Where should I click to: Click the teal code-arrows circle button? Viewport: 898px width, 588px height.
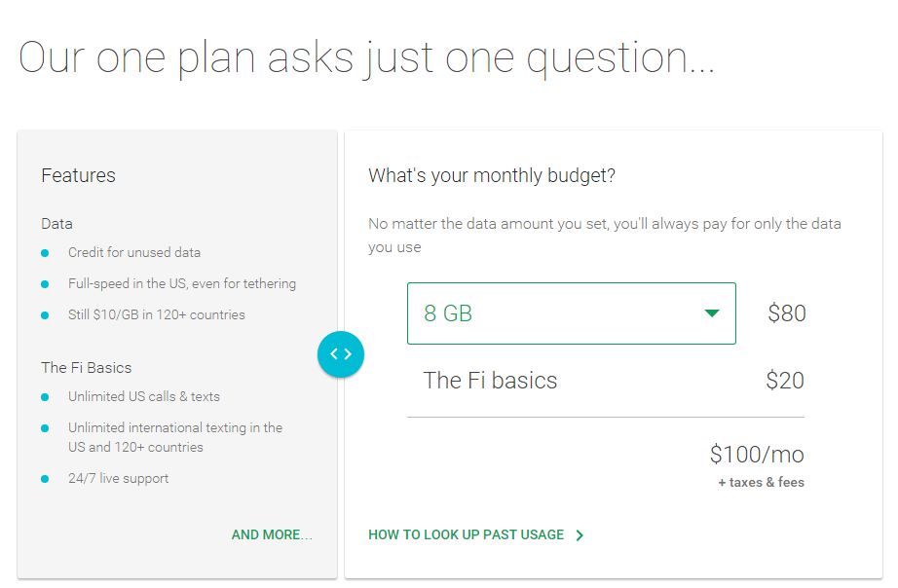pos(340,353)
